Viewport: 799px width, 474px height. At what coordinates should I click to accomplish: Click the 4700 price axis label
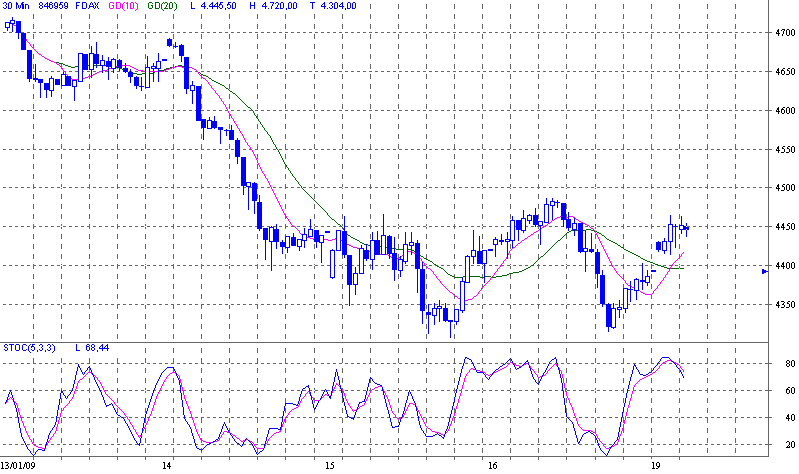785,33
